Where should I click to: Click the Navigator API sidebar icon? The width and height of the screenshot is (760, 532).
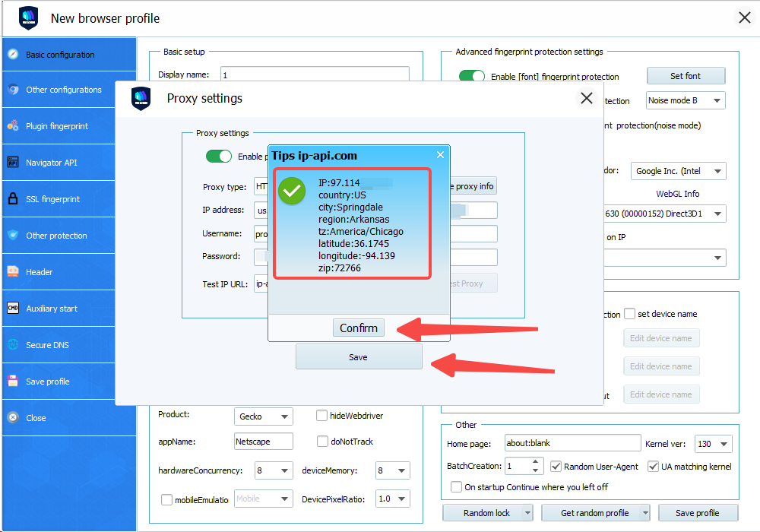click(12, 163)
